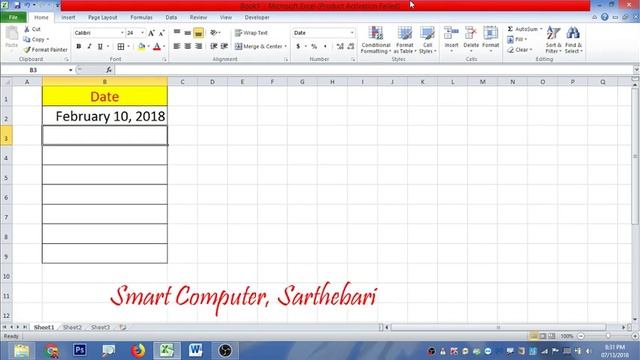Toggle Center text alignment

[187, 47]
